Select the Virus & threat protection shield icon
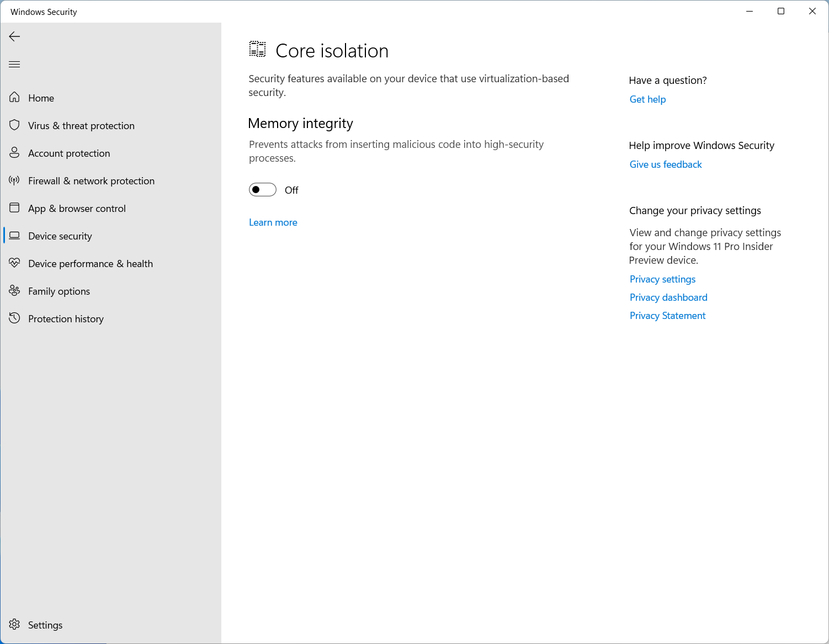This screenshot has height=644, width=829. point(14,125)
